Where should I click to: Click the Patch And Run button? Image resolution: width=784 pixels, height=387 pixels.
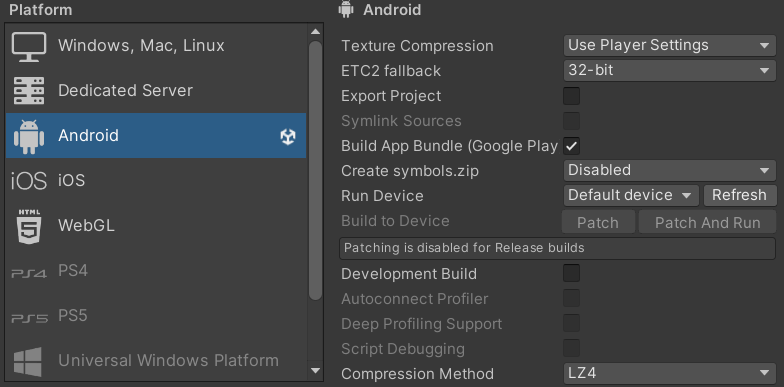click(x=708, y=222)
